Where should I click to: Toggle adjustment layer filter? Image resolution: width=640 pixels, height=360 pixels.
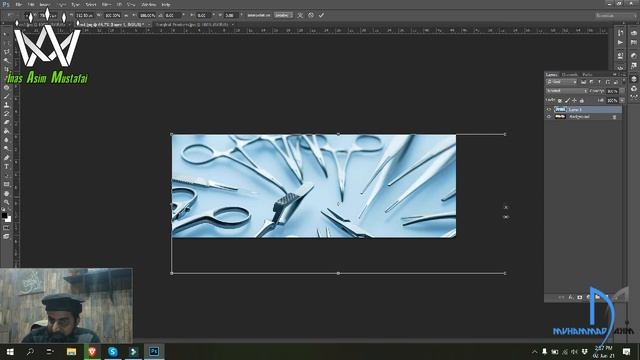click(591, 82)
